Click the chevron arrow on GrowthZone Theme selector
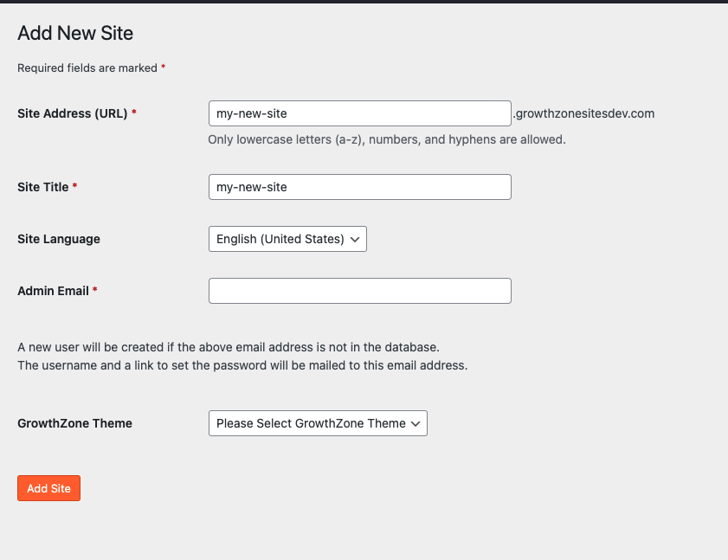The image size is (728, 560). (416, 423)
